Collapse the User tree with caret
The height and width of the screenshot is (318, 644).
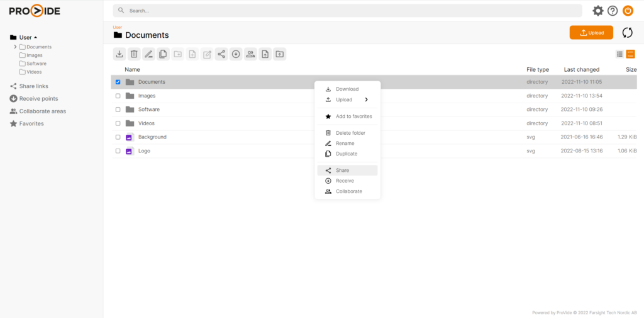[x=35, y=37]
